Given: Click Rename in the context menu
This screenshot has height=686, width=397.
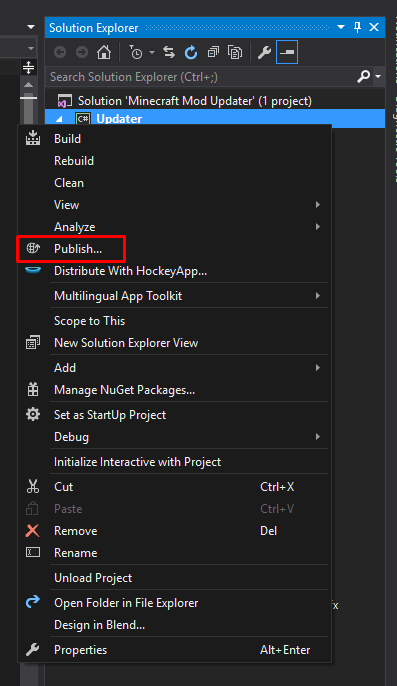Looking at the screenshot, I should pos(175,553).
